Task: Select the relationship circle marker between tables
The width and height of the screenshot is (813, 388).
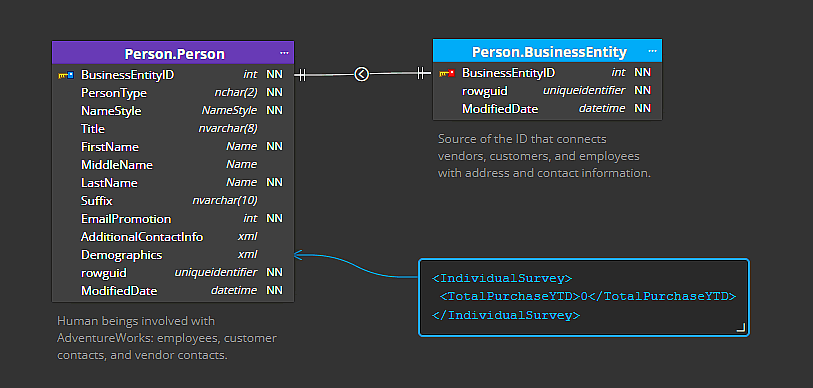Action: click(x=361, y=74)
